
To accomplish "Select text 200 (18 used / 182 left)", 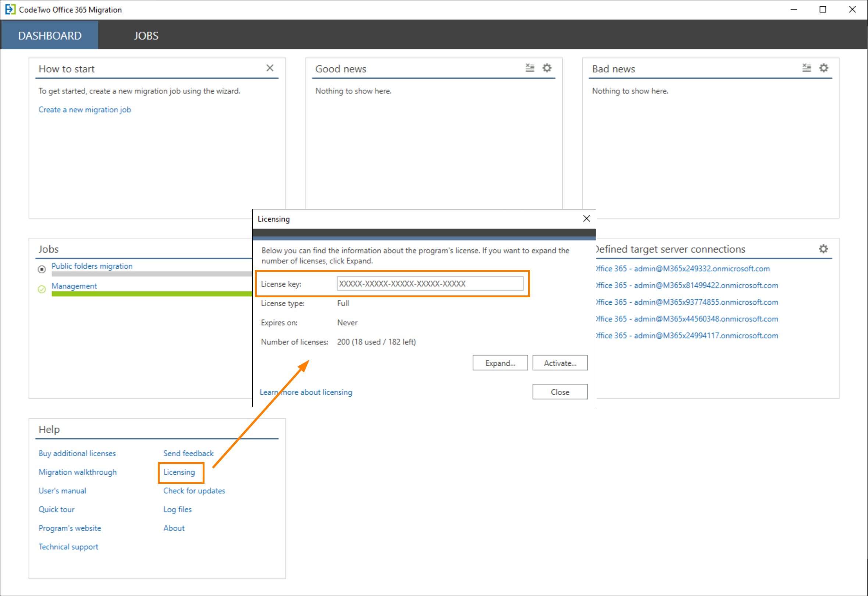I will click(x=377, y=342).
